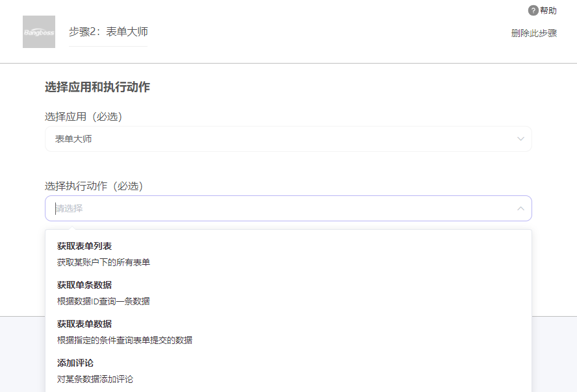The height and width of the screenshot is (392, 577).
Task: Select 获取表单数据 action option
Action: (x=288, y=332)
